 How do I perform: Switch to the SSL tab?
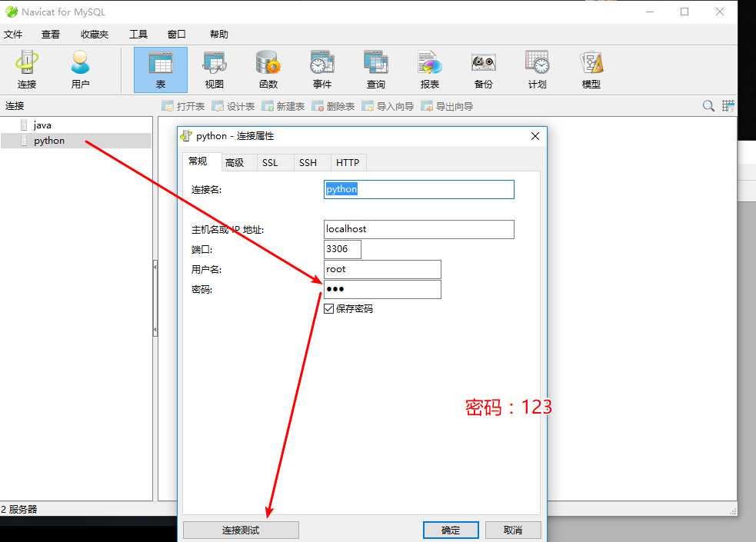[x=275, y=163]
